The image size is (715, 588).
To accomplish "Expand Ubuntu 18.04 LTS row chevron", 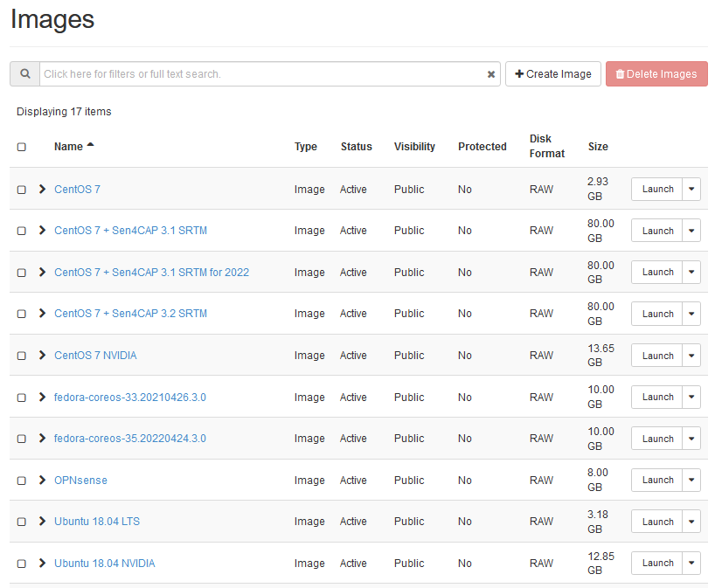I will click(x=42, y=522).
